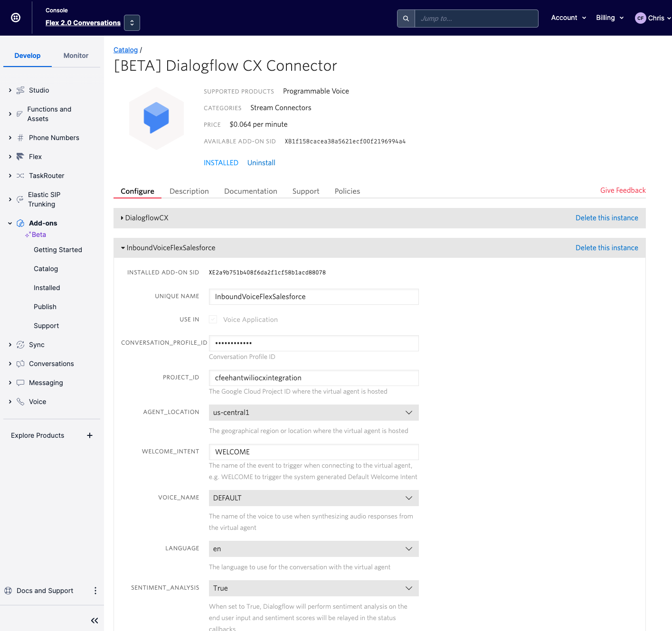This screenshot has width=672, height=631.
Task: Click the Elastic SIP Trunking icon
Action: pyautogui.click(x=20, y=199)
